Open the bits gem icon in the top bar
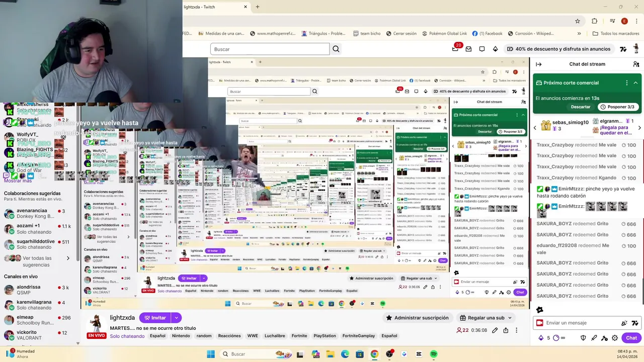Screen dimensions: 644x362 [x=495, y=49]
